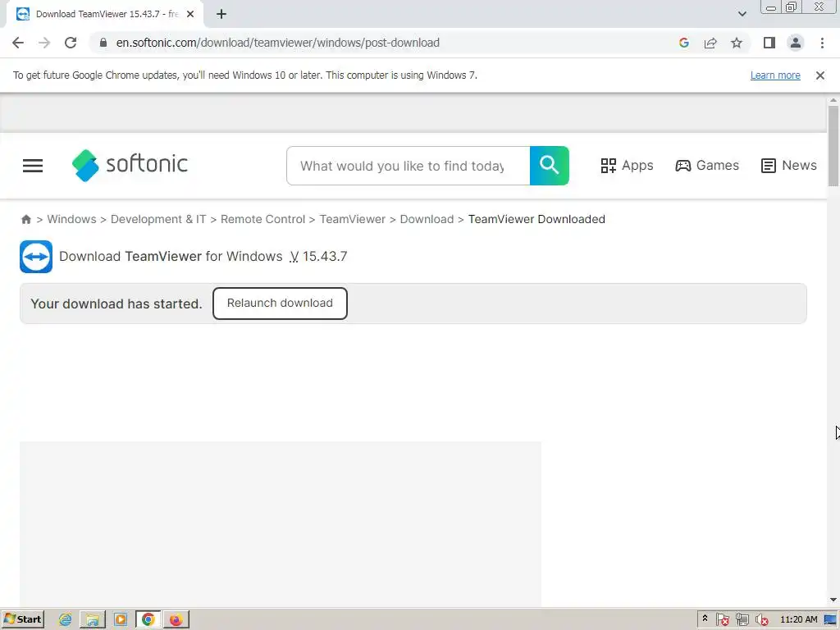Open the Windows Start menu

click(x=22, y=619)
